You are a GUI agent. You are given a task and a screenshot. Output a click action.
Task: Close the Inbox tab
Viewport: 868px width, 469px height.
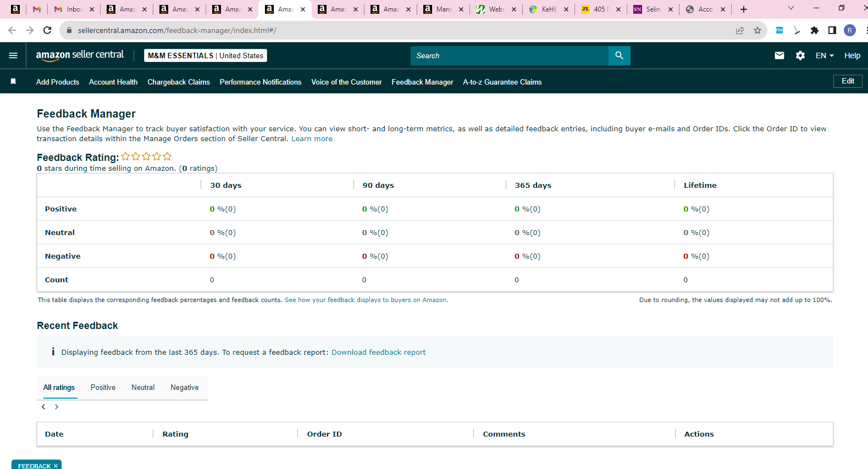pos(92,9)
